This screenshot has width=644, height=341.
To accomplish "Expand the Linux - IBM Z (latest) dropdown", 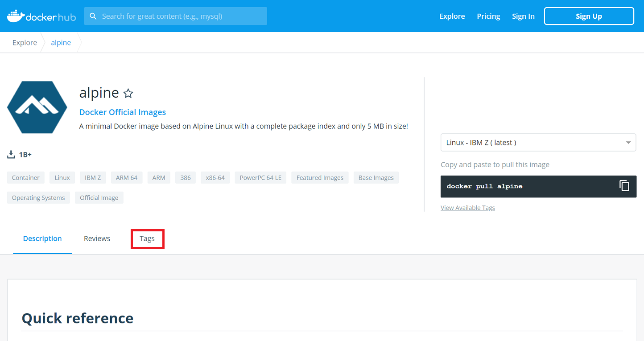I will click(538, 143).
